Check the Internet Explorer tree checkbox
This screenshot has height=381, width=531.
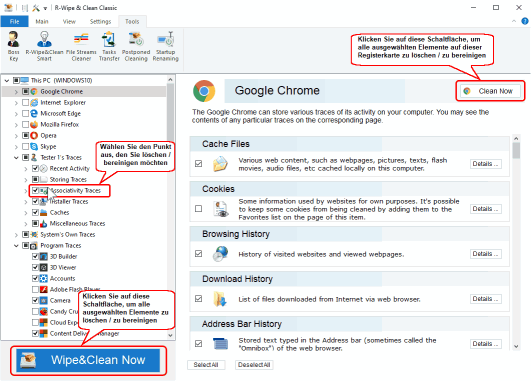point(25,102)
